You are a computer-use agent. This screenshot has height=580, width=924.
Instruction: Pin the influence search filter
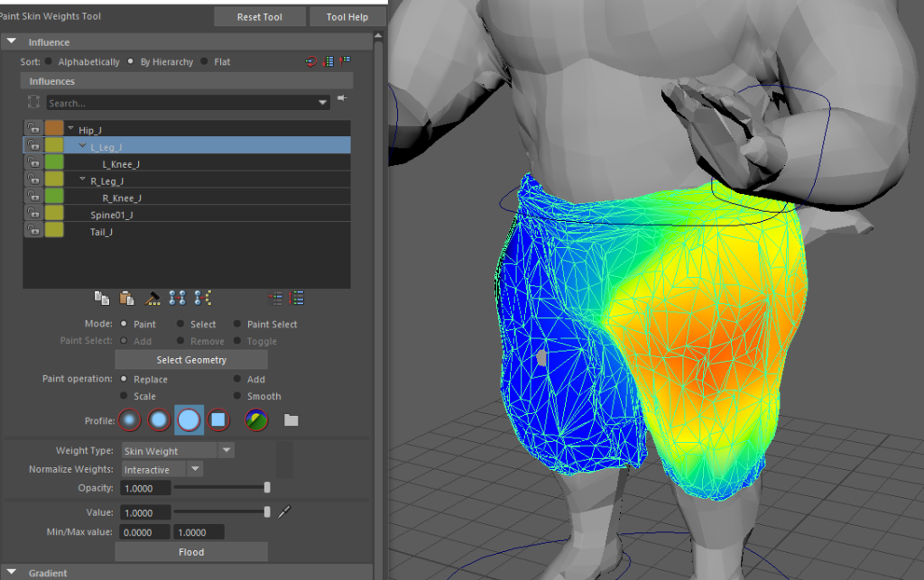coord(342,98)
